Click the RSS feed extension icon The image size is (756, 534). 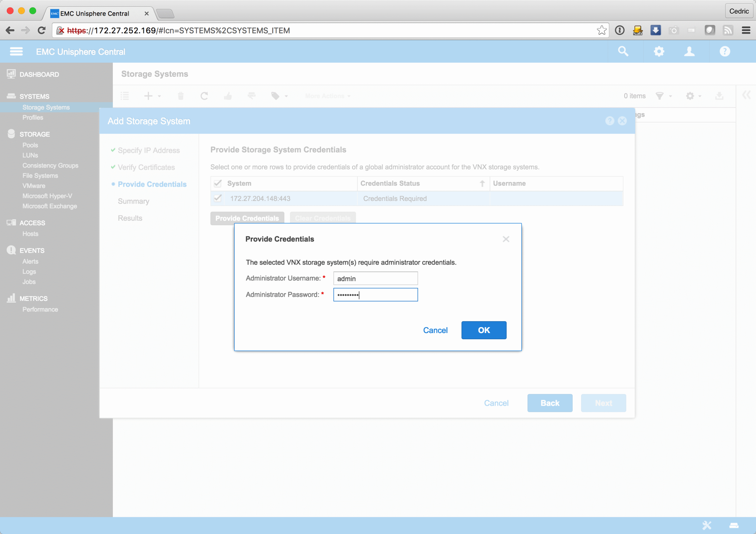click(x=728, y=30)
